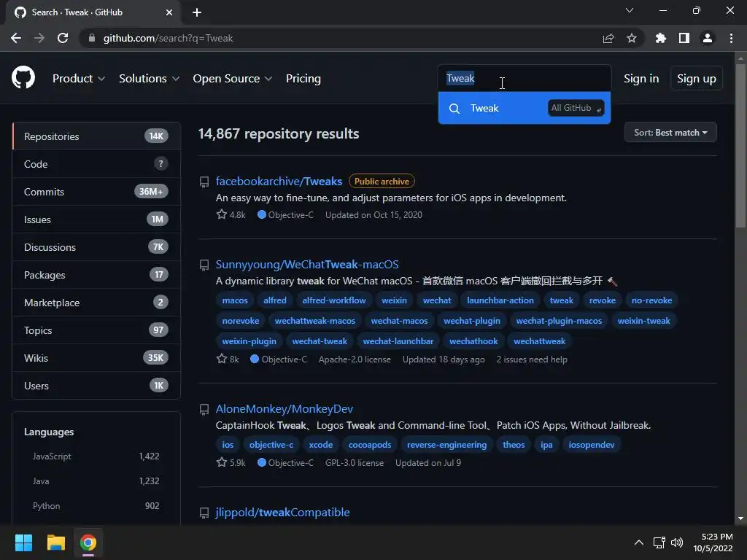Click the alfred-workflow topic tag
The width and height of the screenshot is (747, 560).
pyautogui.click(x=334, y=300)
